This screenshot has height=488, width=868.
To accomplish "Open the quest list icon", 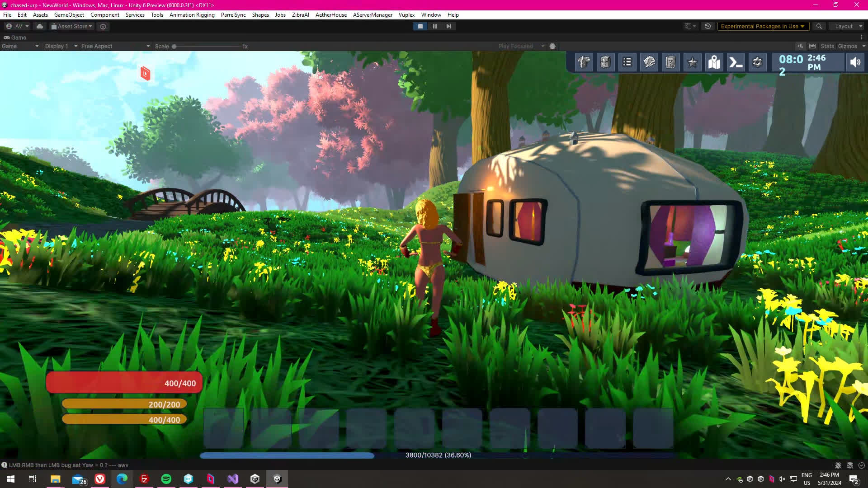I will pyautogui.click(x=627, y=62).
